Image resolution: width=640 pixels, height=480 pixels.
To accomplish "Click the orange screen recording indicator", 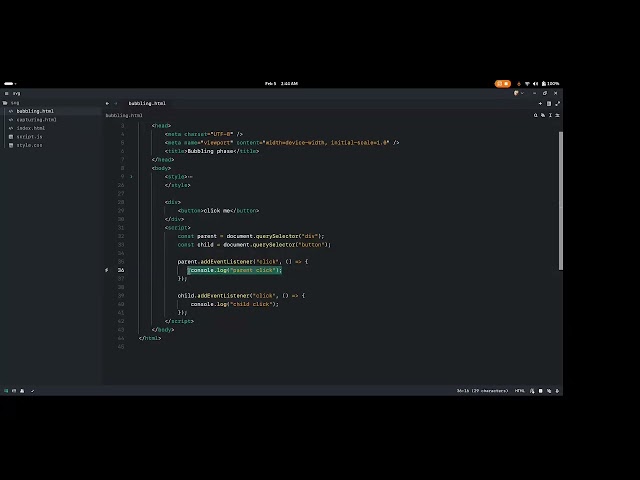I will [502, 84].
